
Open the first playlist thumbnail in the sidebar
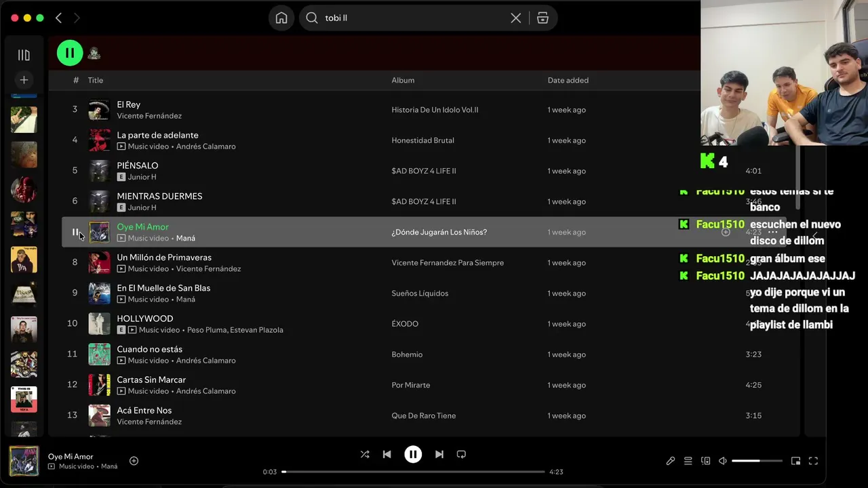click(x=24, y=120)
